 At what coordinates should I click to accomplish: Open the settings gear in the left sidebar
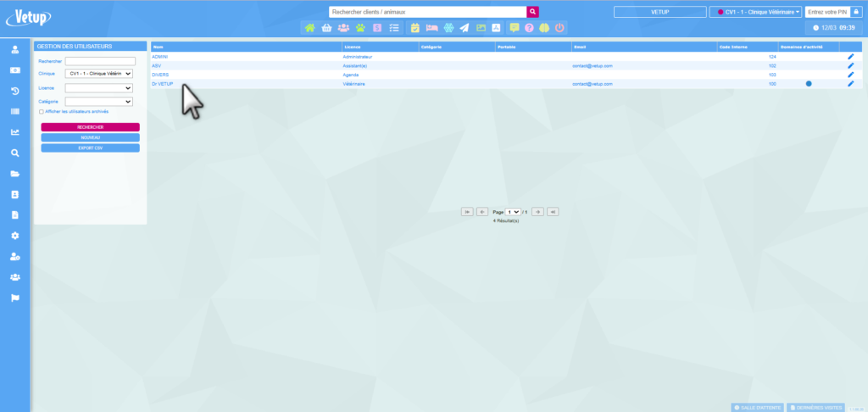pyautogui.click(x=14, y=236)
